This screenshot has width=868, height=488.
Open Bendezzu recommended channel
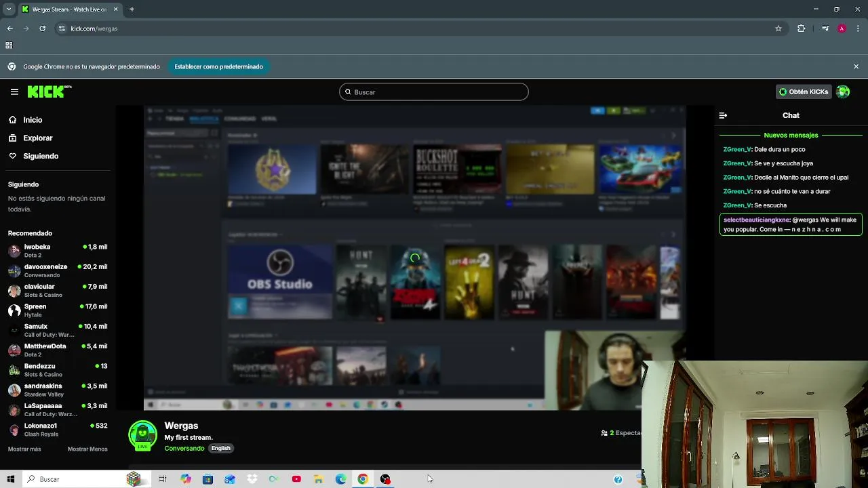point(58,370)
